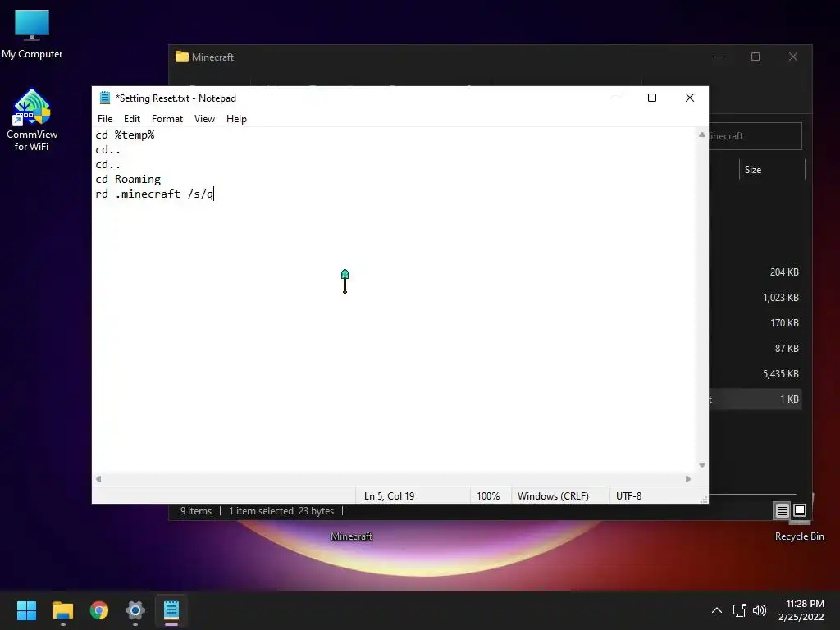Click the horizontal scrollbar left arrow in Notepad
This screenshot has width=840, height=630.
coord(98,479)
